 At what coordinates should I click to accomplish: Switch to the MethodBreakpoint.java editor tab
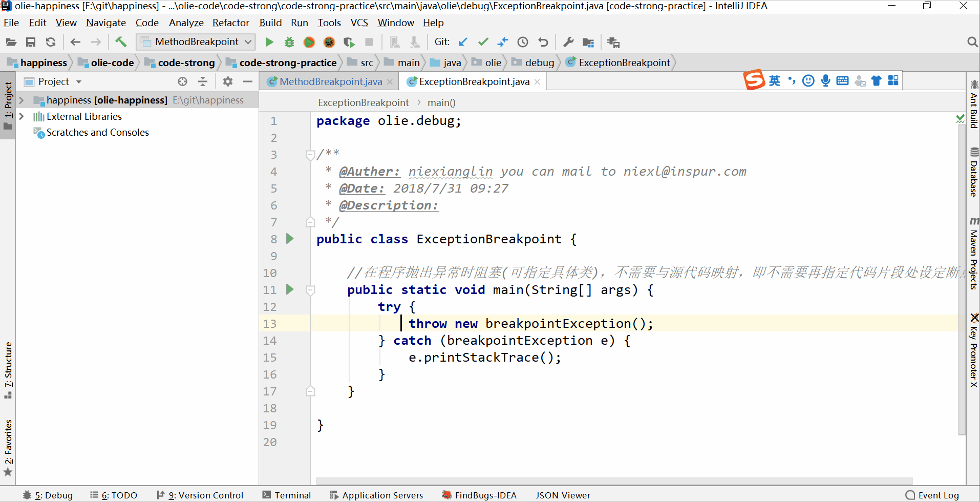pyautogui.click(x=330, y=82)
